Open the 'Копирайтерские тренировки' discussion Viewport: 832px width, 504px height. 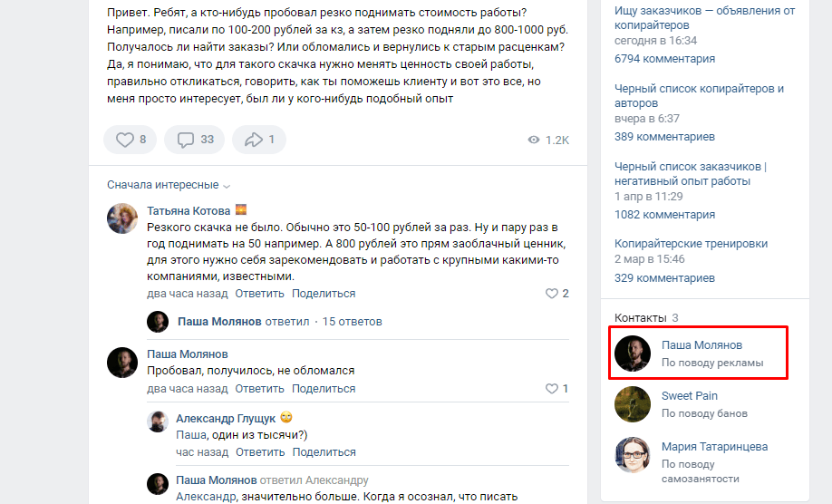[x=691, y=244]
